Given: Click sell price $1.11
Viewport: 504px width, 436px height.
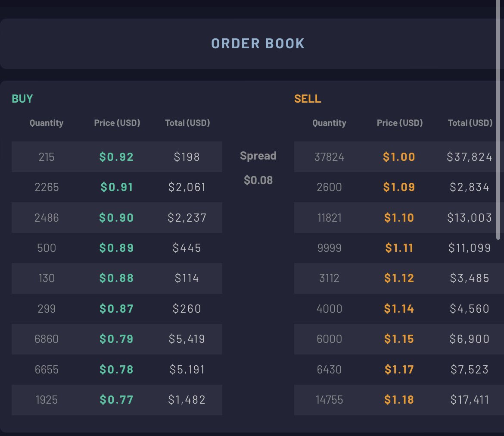Looking at the screenshot, I should (x=399, y=248).
